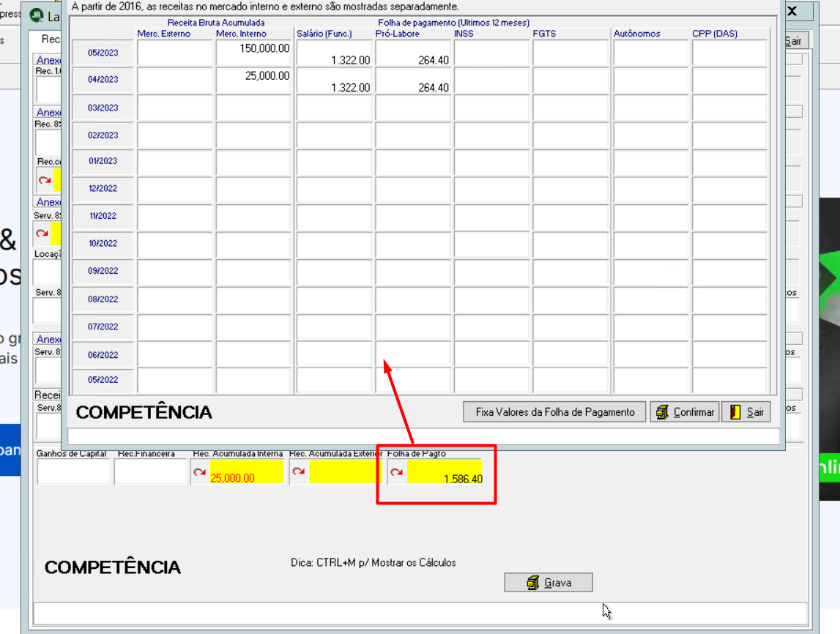Click the exit door icon on Sair

735,411
